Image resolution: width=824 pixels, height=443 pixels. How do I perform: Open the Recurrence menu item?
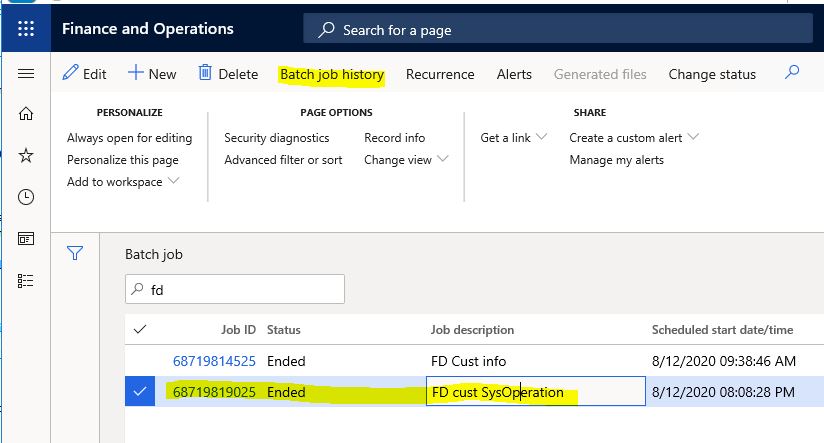[440, 75]
